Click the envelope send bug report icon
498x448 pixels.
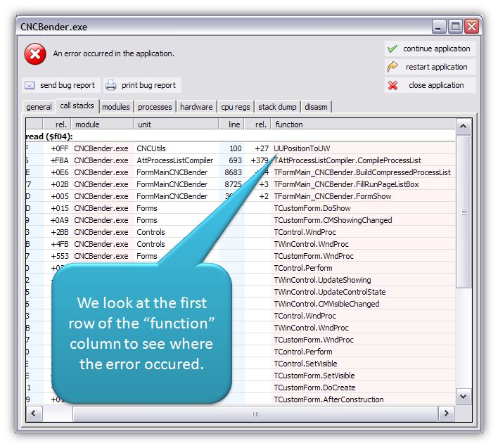click(x=30, y=85)
